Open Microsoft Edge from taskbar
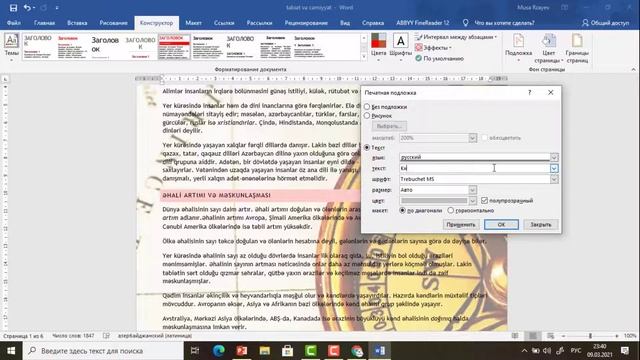 click(x=219, y=351)
